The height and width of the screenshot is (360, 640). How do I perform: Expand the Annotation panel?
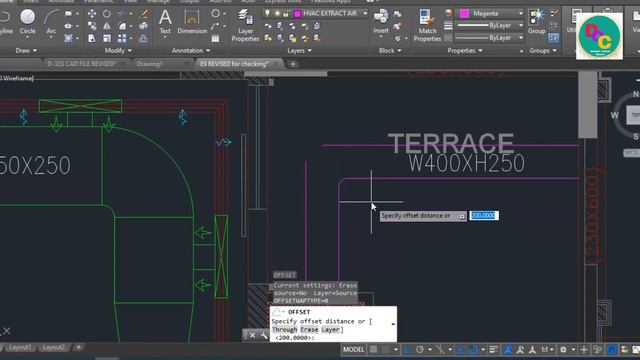coord(191,51)
